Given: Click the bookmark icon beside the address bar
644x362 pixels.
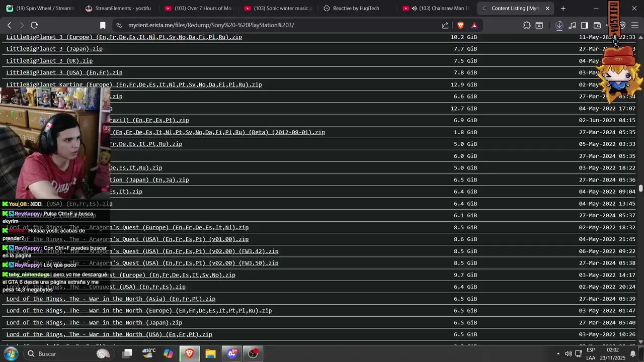Looking at the screenshot, I should (x=103, y=25).
